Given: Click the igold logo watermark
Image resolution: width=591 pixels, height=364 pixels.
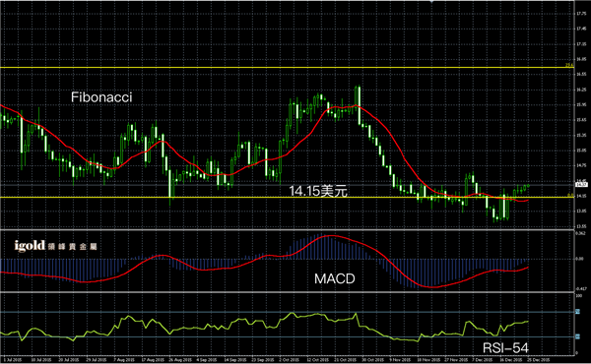Looking at the screenshot, I should [x=55, y=246].
